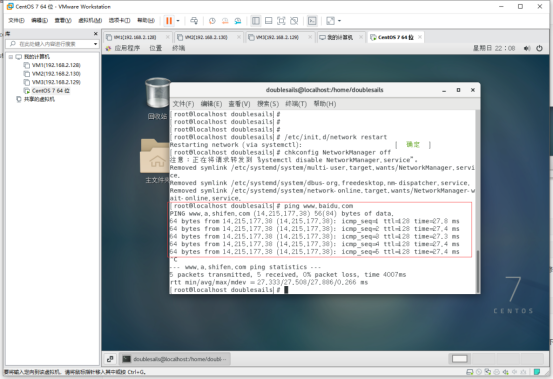
Task: Open the 终端 app menu in the top bar
Action: pyautogui.click(x=178, y=48)
